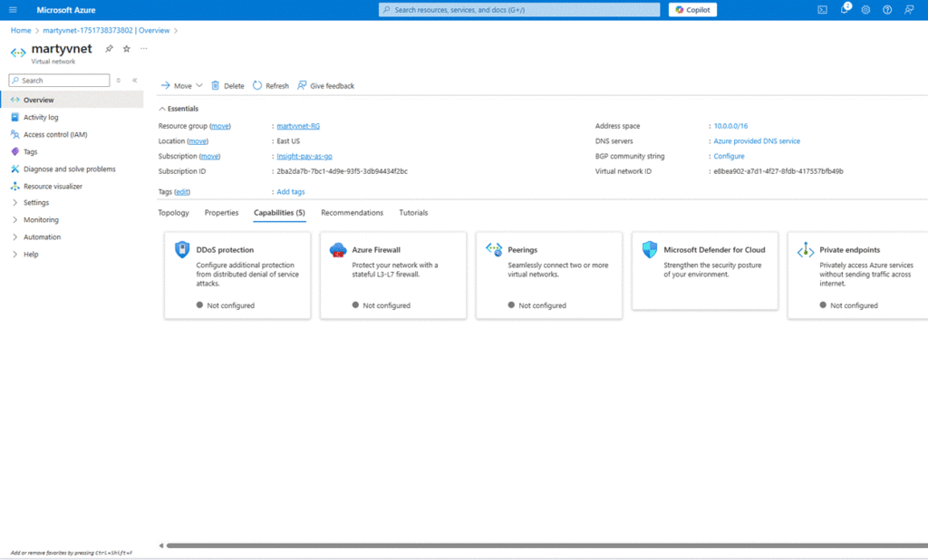This screenshot has height=560, width=928.
Task: Open the martyvnet-RG resource group link
Action: (297, 127)
